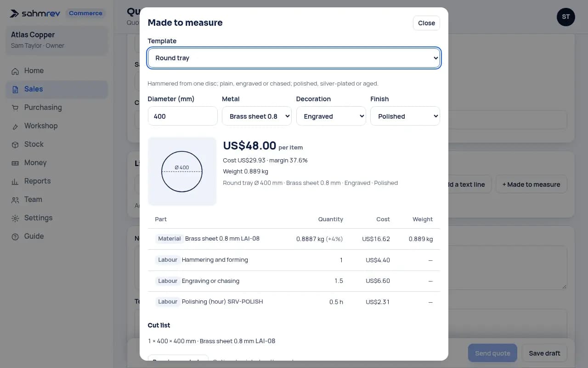Click the Engraving or chasing labour row

[x=294, y=281]
